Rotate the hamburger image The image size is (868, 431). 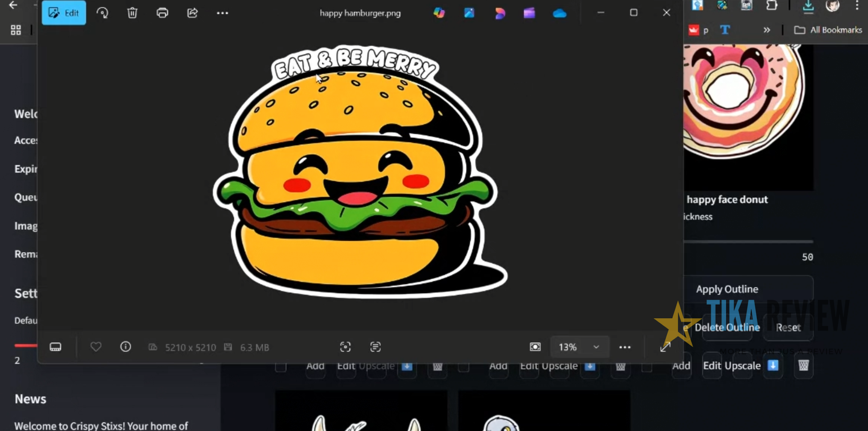point(102,13)
